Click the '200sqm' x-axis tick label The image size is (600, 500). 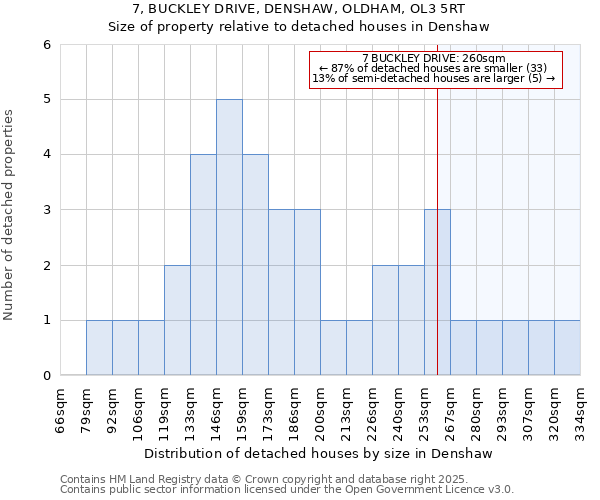point(320,414)
